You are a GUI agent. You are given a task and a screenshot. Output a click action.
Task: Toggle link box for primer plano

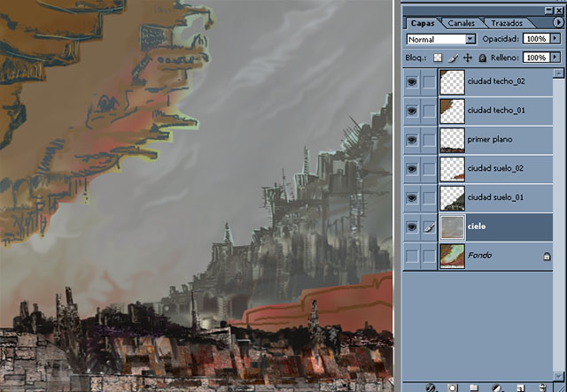429,140
